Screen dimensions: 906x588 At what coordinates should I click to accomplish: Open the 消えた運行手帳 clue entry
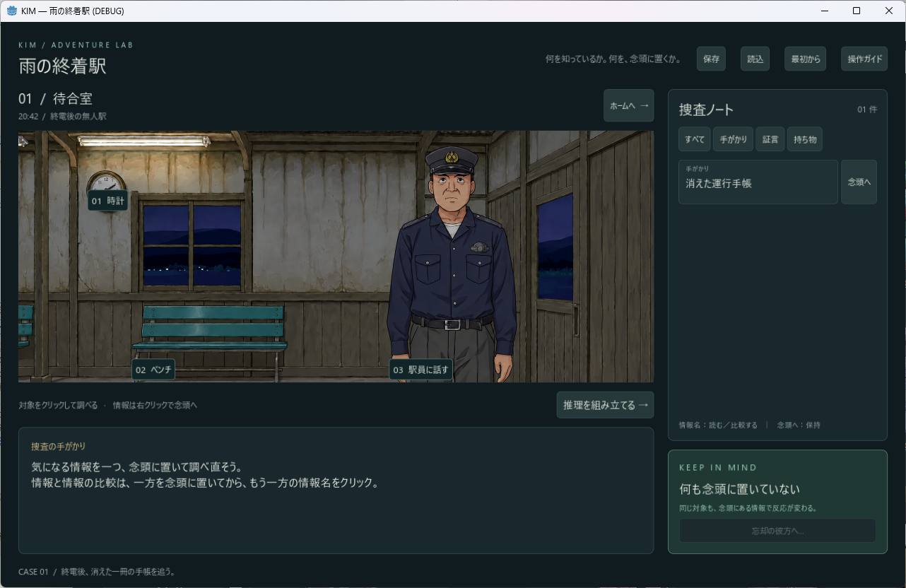coord(758,182)
